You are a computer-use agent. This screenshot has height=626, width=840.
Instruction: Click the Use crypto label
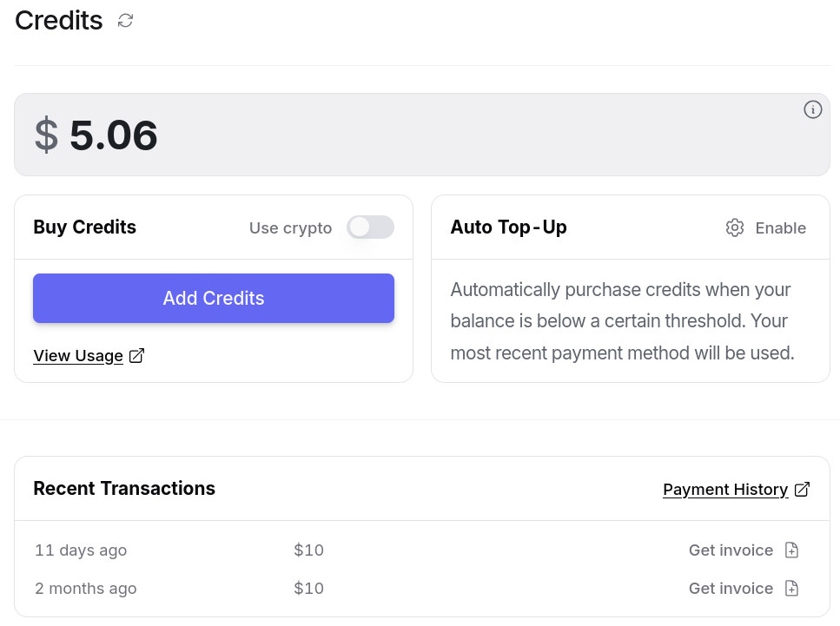(x=290, y=228)
